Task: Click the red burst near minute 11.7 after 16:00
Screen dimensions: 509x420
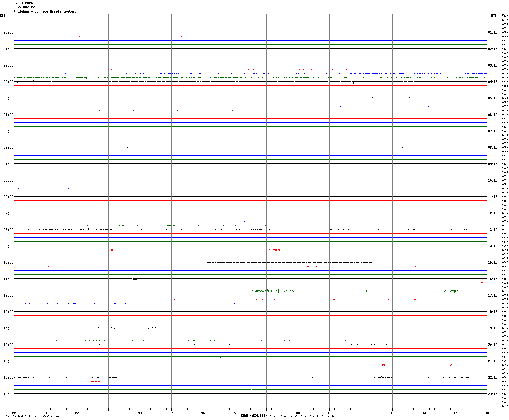Action: click(383, 365)
